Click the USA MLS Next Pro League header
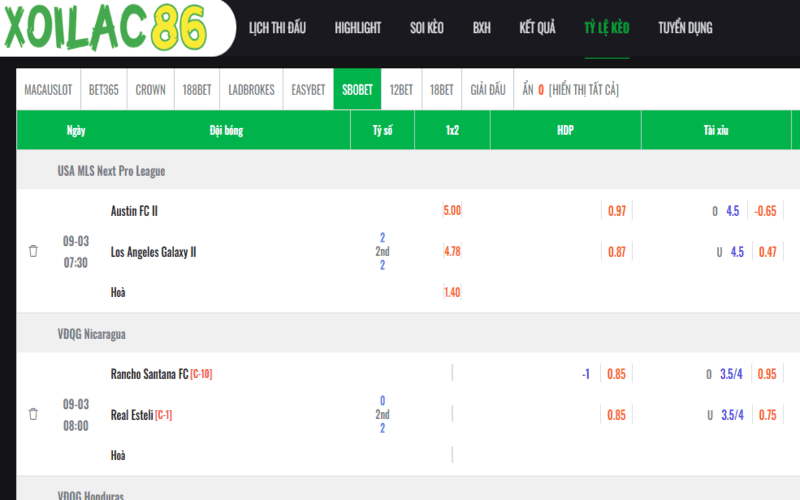Viewport: 800px width, 500px height. pyautogui.click(x=111, y=171)
